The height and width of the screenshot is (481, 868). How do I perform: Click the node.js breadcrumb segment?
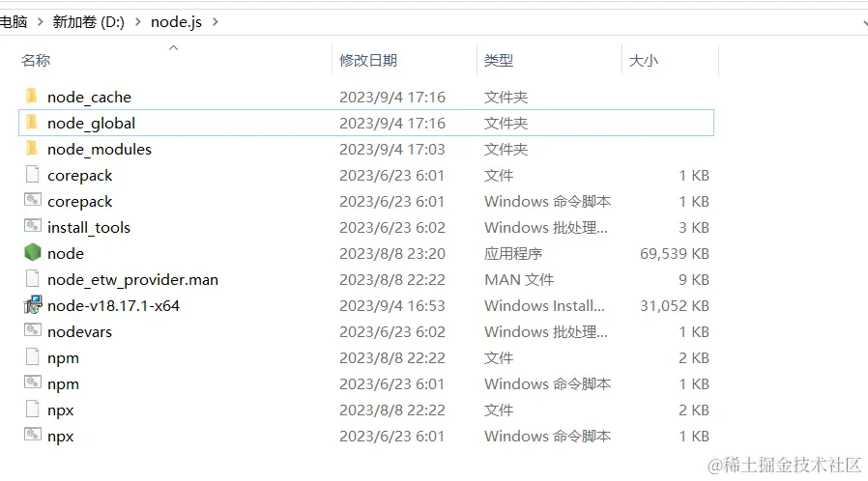(176, 22)
